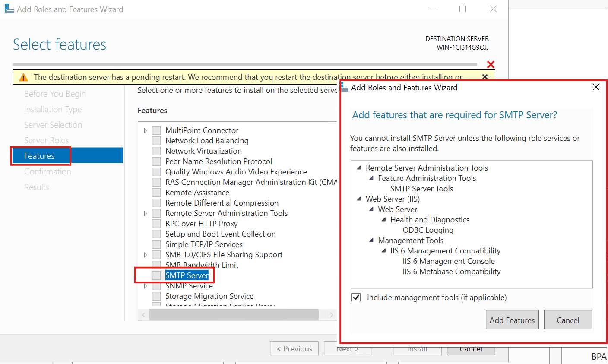Viewport: 608px width, 364px height.
Task: Enable the Remote Assistance feature
Action: click(x=156, y=192)
